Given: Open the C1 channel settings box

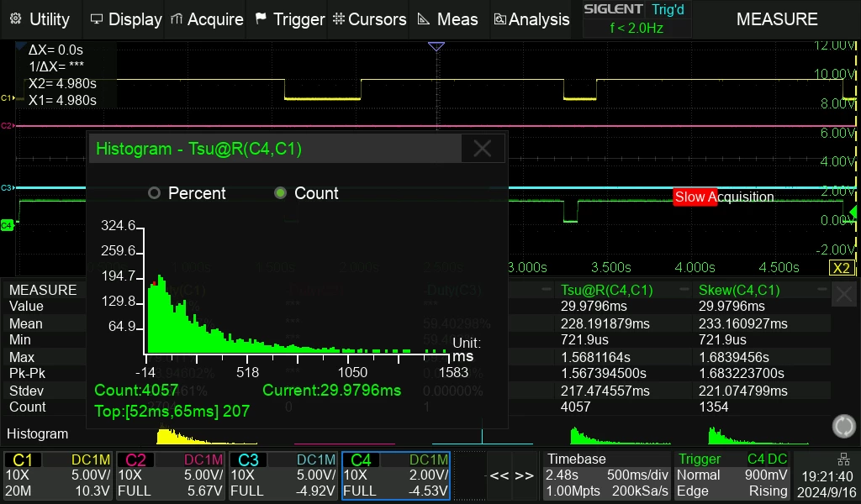Looking at the screenshot, I should pos(58,475).
